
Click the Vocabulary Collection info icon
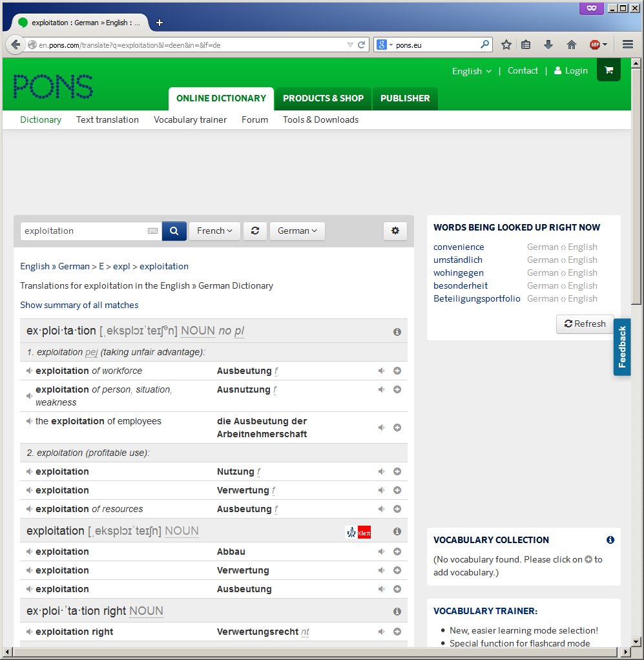tap(610, 540)
